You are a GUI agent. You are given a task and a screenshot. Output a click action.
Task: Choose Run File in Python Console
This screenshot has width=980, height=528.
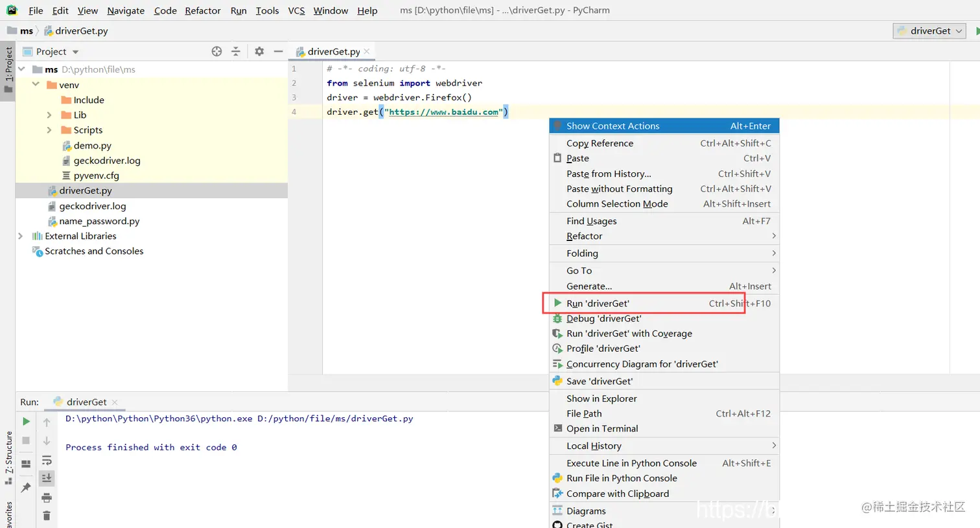[x=664, y=478]
